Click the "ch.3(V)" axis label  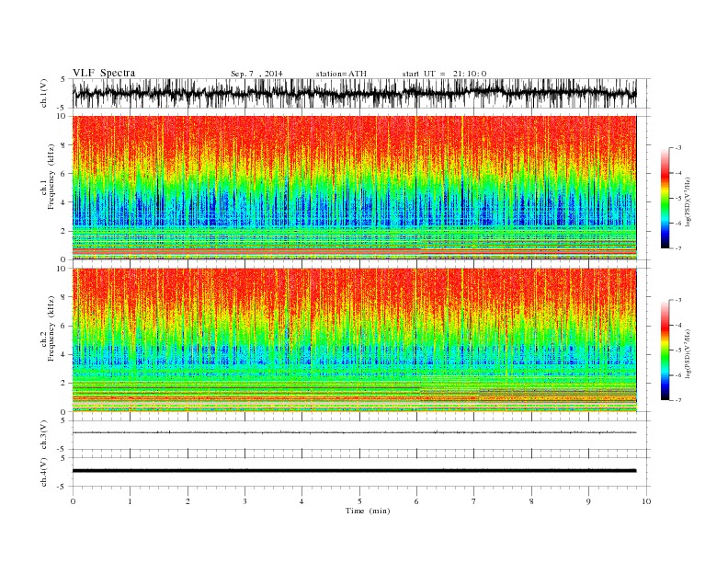coord(43,435)
